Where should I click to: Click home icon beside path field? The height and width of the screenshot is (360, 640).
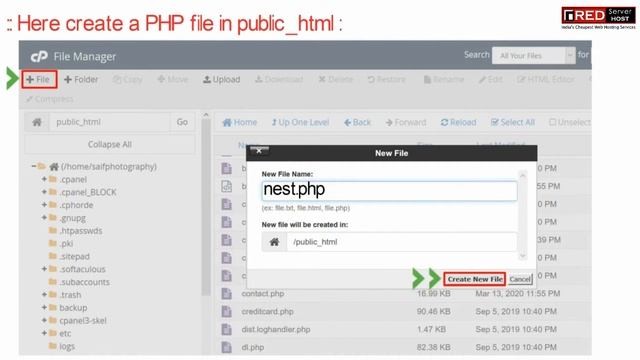(37, 122)
